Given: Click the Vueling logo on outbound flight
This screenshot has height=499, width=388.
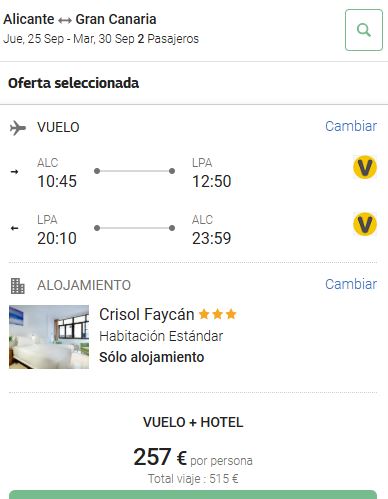Looking at the screenshot, I should [365, 167].
